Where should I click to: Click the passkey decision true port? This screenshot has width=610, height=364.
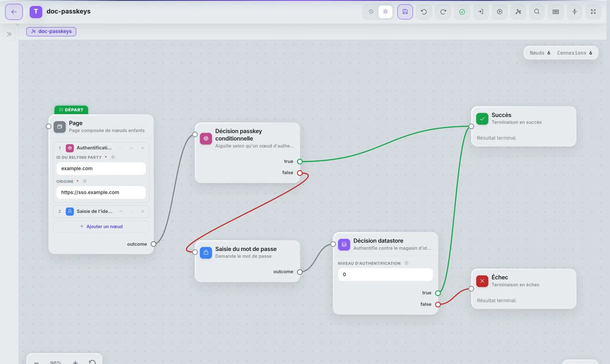click(x=300, y=162)
